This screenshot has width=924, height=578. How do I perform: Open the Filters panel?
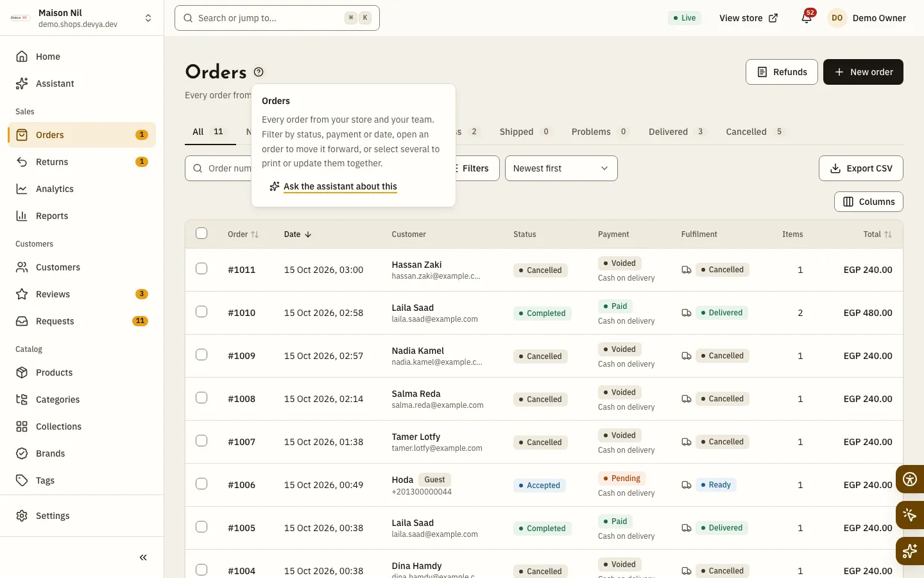point(475,168)
